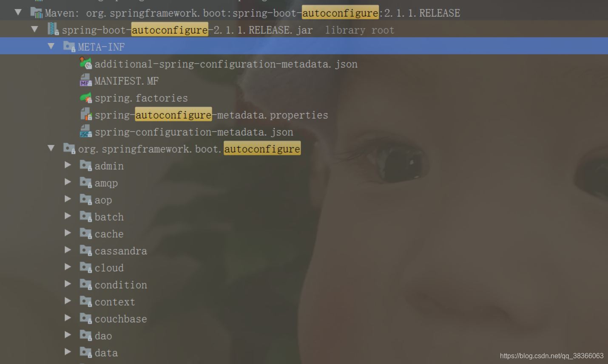Viewport: 608px width, 364px height.
Task: Click the couchbase folder icon
Action: point(86,318)
